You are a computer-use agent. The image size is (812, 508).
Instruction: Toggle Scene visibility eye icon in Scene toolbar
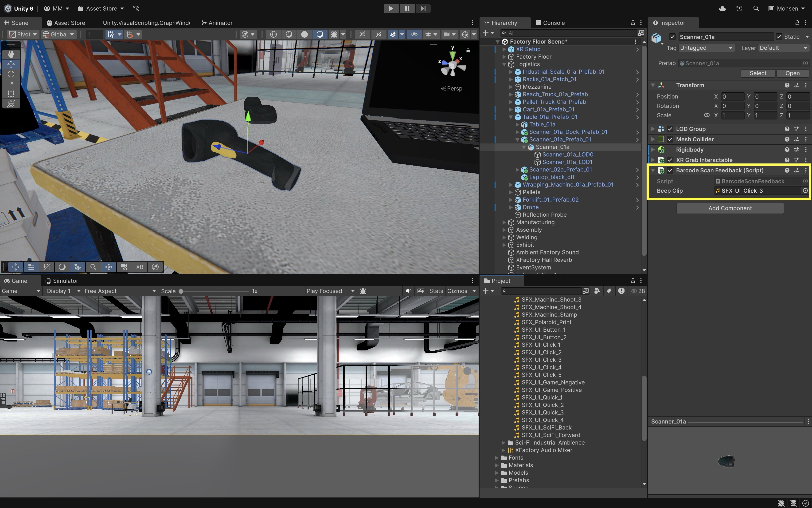[x=414, y=34]
